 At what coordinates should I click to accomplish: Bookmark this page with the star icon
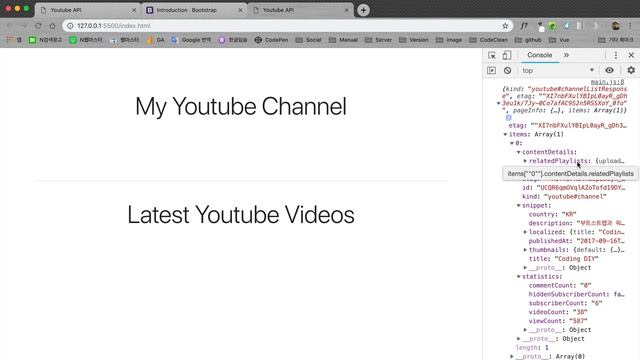(505, 26)
